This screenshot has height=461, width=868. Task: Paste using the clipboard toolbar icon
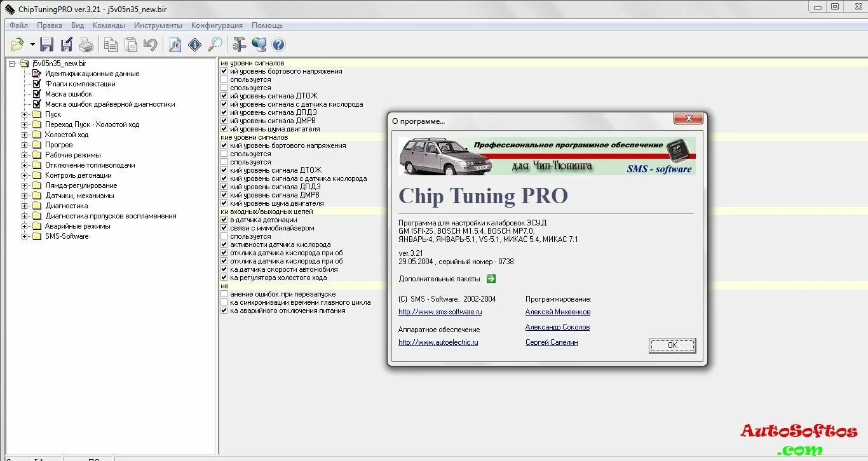[x=131, y=44]
